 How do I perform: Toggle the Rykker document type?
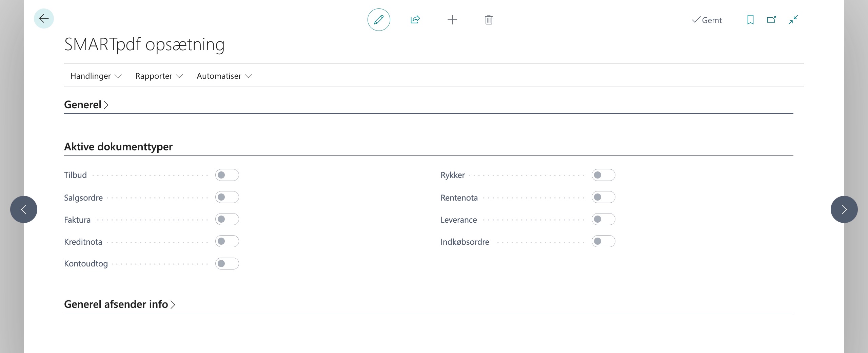[603, 175]
